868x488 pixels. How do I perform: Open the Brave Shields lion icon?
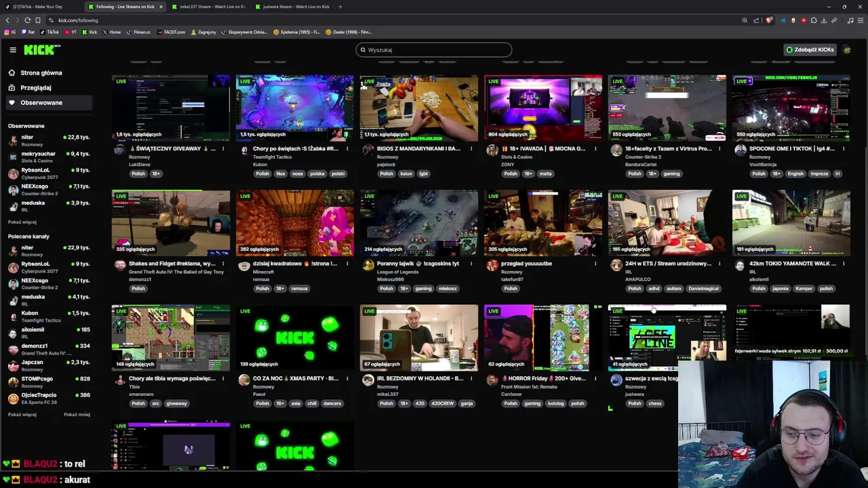pyautogui.click(x=769, y=20)
